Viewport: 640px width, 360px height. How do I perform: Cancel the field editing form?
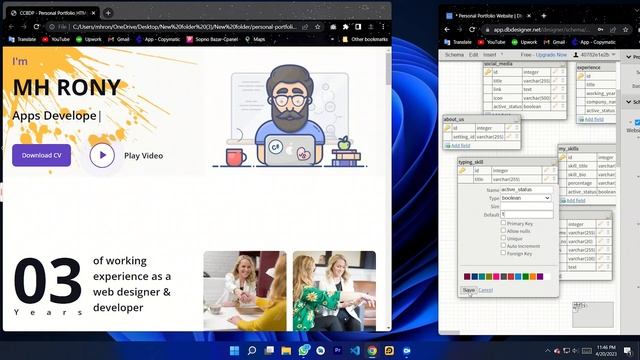click(486, 290)
